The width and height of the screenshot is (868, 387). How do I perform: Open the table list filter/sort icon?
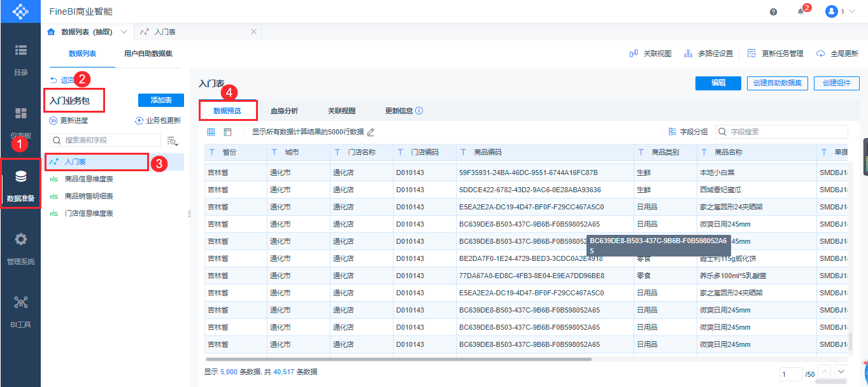(172, 141)
